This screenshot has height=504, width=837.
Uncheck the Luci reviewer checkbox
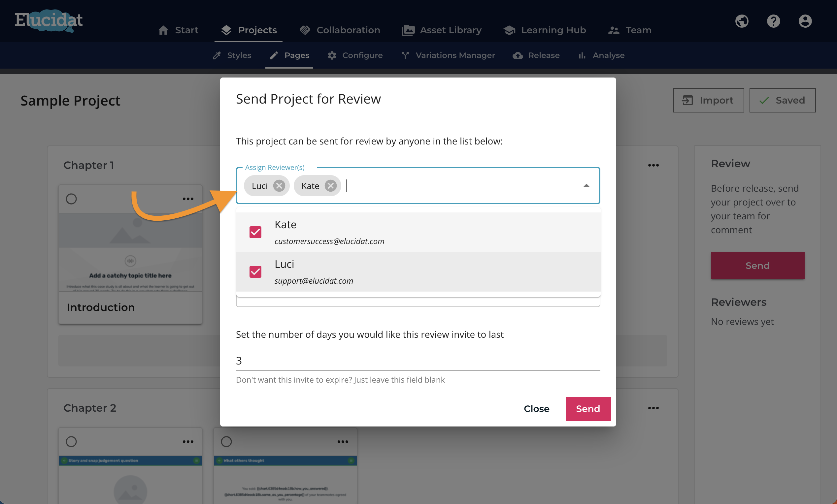coord(255,272)
